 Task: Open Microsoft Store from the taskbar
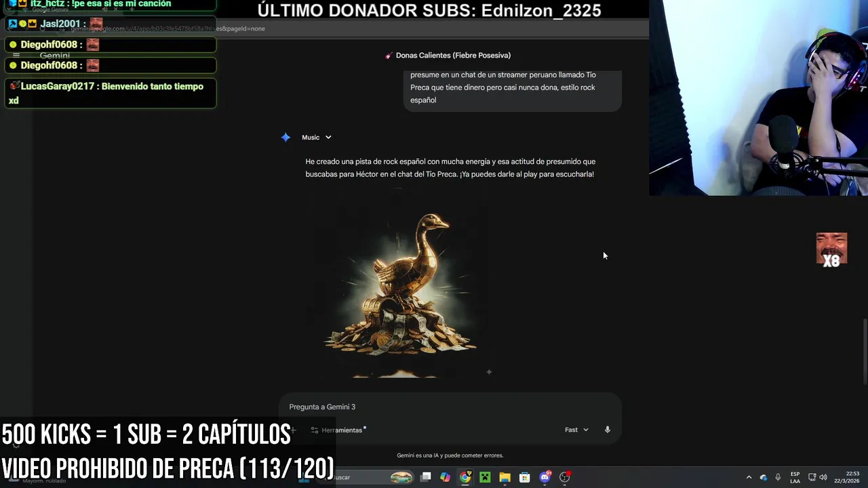(524, 477)
